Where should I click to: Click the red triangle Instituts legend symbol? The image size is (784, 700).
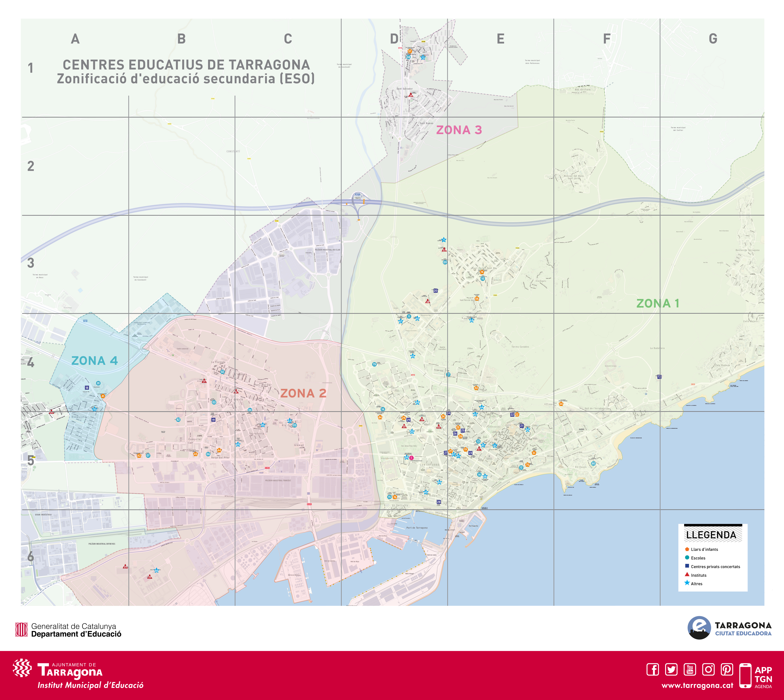[x=687, y=575]
